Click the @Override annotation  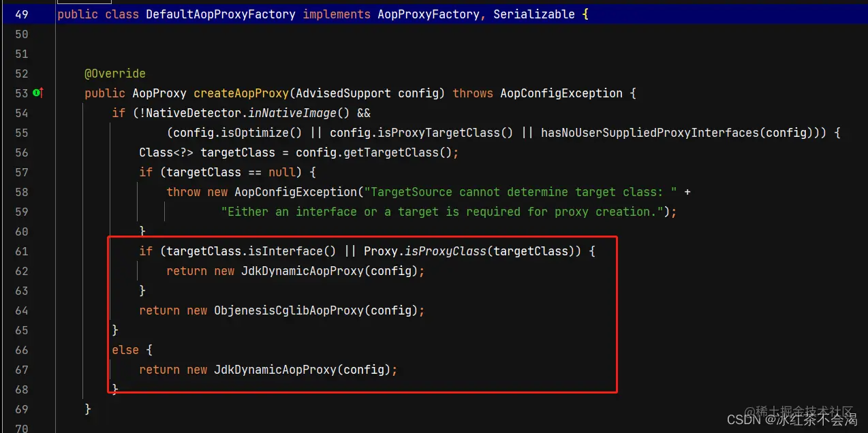(115, 74)
